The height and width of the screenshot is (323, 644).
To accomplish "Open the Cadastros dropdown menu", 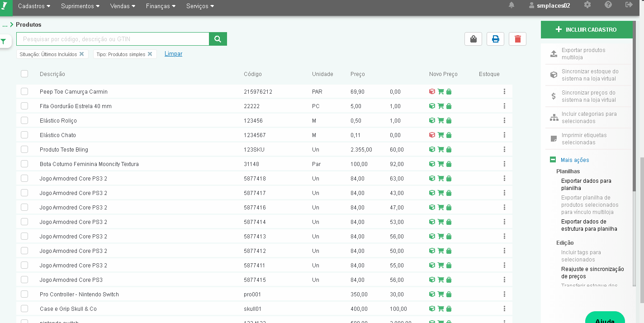I will coord(34,6).
